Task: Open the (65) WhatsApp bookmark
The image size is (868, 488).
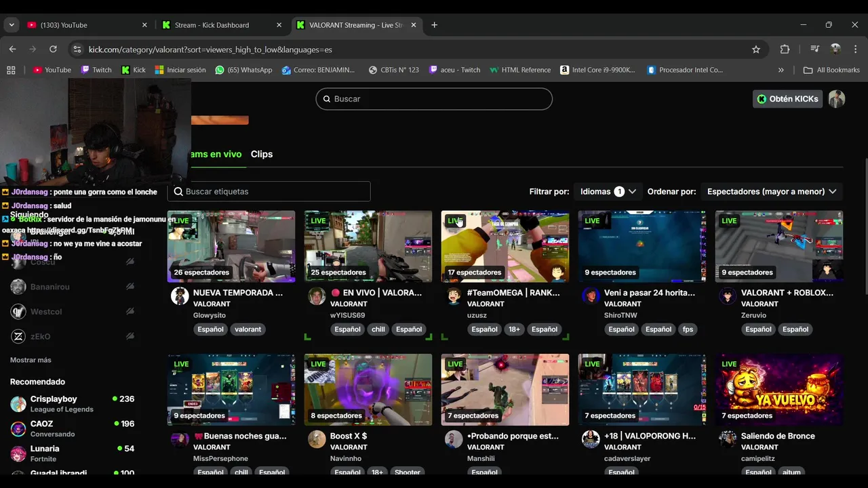Action: pos(243,70)
